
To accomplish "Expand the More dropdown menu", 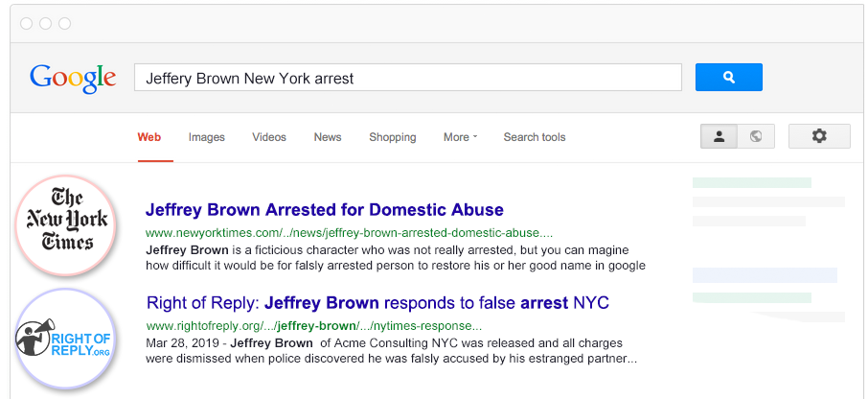I will point(460,137).
